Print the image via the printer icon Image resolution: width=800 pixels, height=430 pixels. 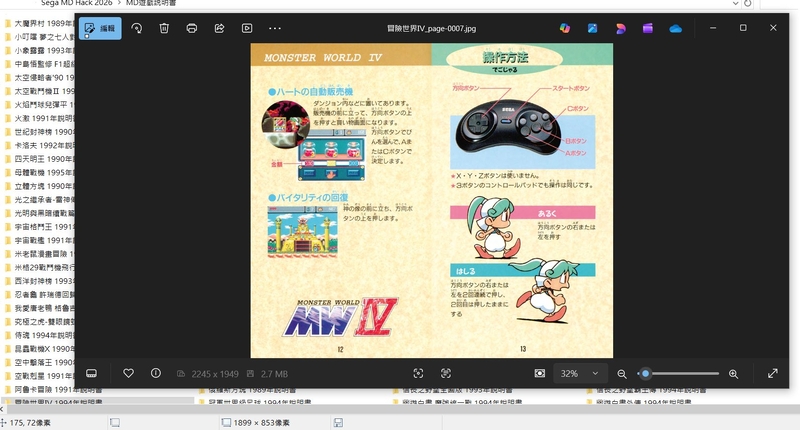point(192,29)
